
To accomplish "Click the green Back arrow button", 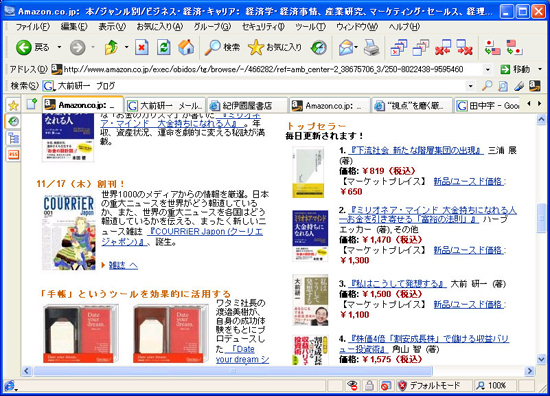I will [x=24, y=47].
